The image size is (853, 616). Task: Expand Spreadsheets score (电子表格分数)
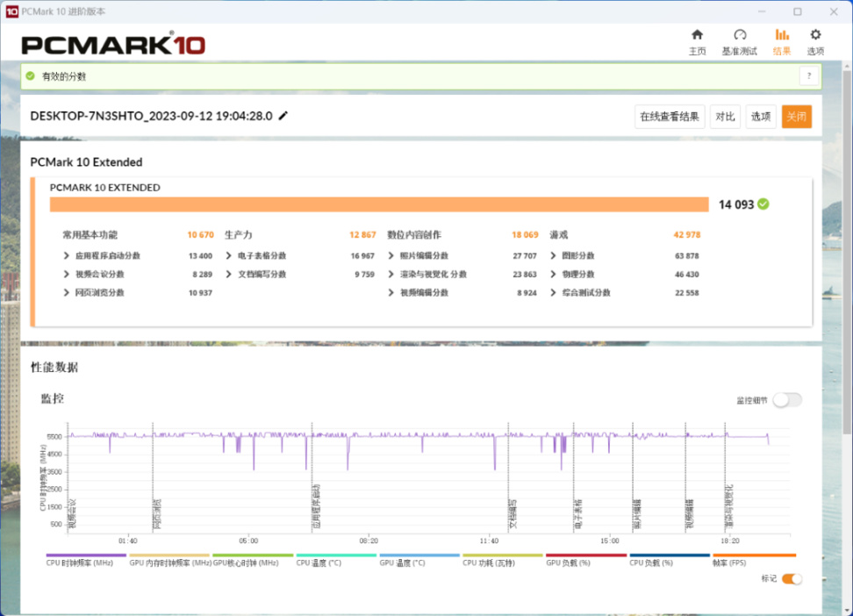(228, 255)
